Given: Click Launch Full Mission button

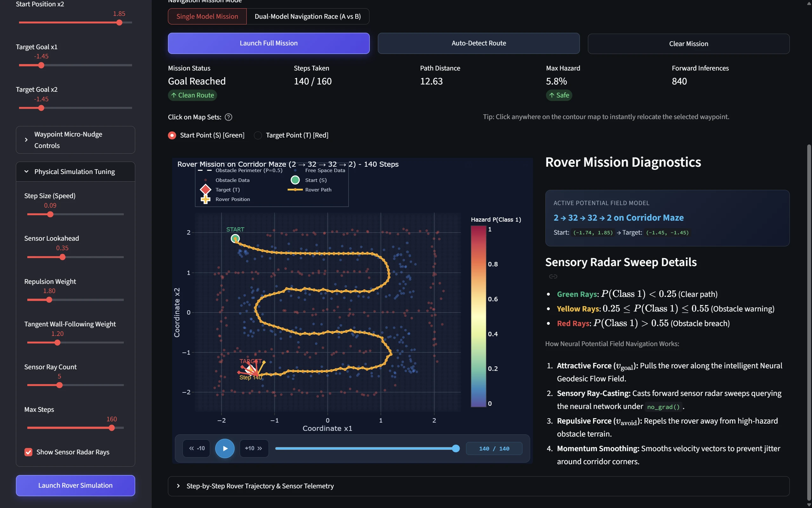Looking at the screenshot, I should (x=269, y=43).
